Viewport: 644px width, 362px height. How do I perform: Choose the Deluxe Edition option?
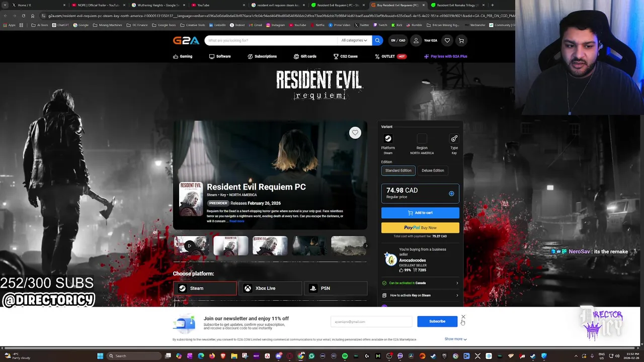[433, 170]
